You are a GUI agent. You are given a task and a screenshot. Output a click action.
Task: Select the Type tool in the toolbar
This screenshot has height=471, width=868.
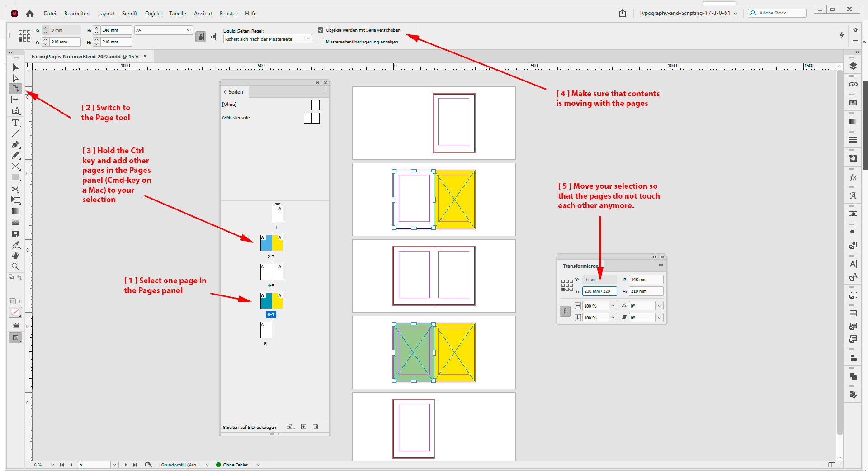tap(15, 123)
